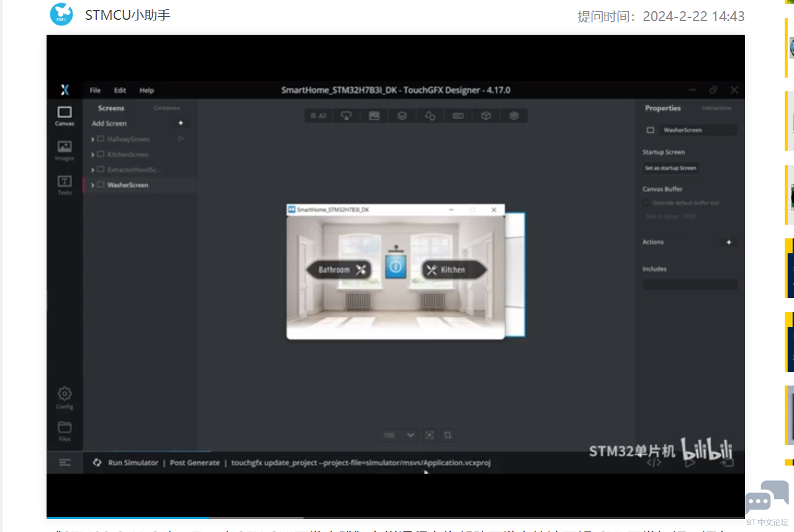Expand the KitchenScreen tree node
The height and width of the screenshot is (532, 794).
tap(93, 155)
